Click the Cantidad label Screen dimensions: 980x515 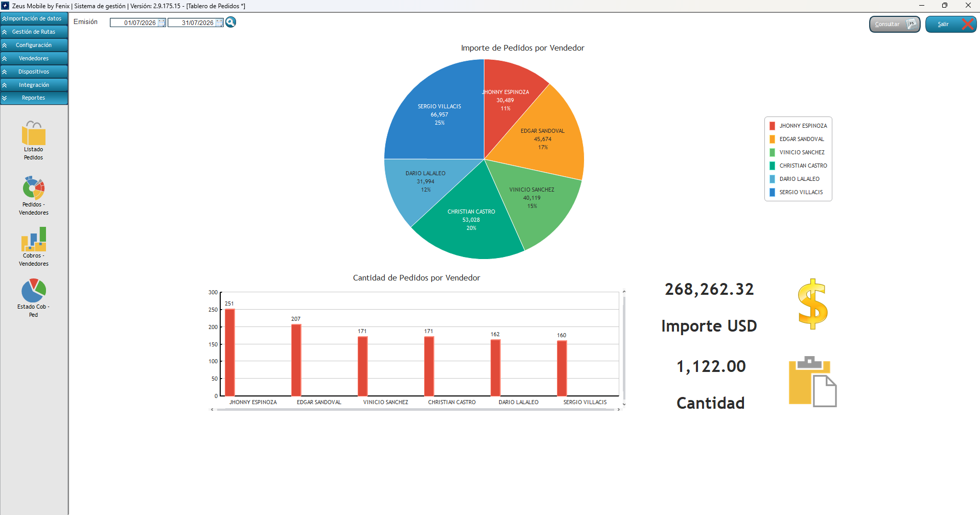[710, 403]
